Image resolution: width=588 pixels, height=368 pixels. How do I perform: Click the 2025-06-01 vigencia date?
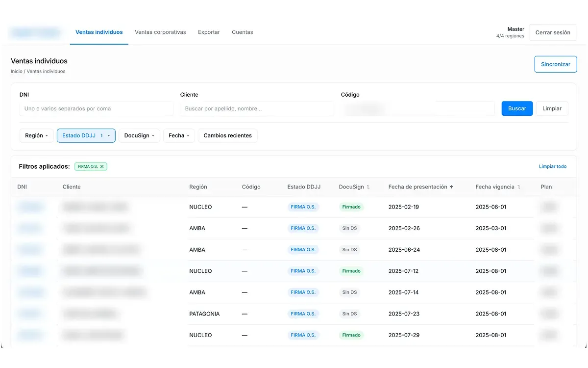pyautogui.click(x=491, y=207)
